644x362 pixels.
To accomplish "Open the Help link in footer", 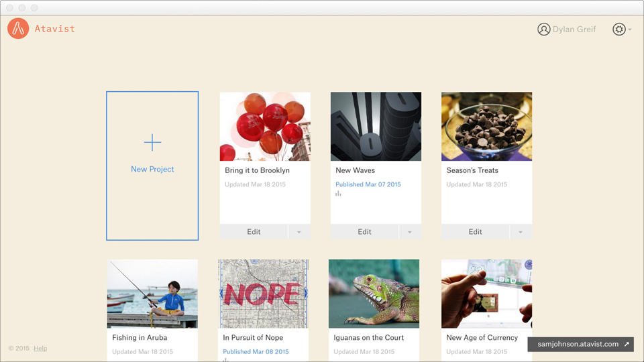I will tap(40, 349).
